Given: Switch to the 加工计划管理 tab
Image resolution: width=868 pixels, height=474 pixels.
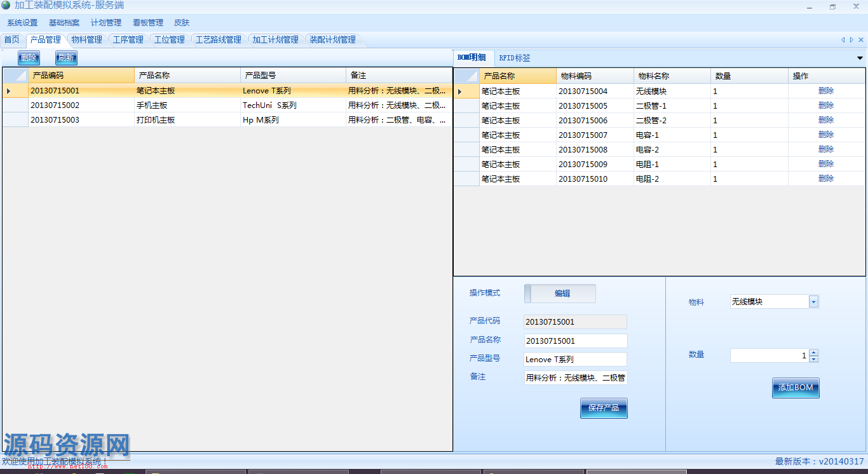Looking at the screenshot, I should click(x=276, y=39).
